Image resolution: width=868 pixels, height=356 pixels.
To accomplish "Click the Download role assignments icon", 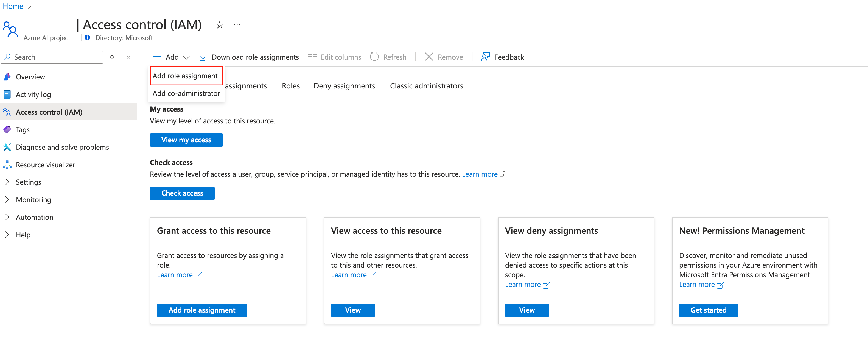I will (203, 57).
